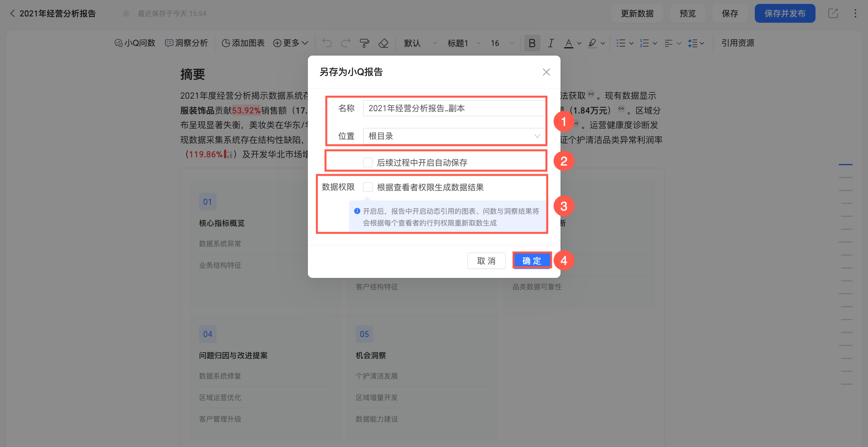This screenshot has height=447, width=868.
Task: Click the eraser clear-format icon
Action: coord(383,43)
